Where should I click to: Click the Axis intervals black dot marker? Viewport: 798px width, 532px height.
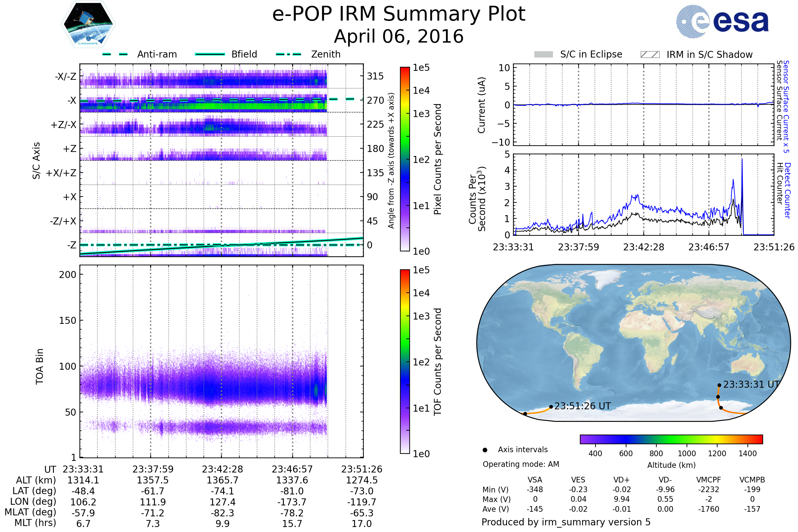point(485,450)
